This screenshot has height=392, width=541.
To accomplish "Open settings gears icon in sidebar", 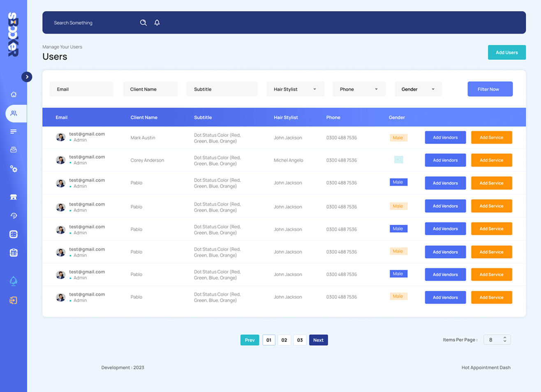I will [14, 169].
